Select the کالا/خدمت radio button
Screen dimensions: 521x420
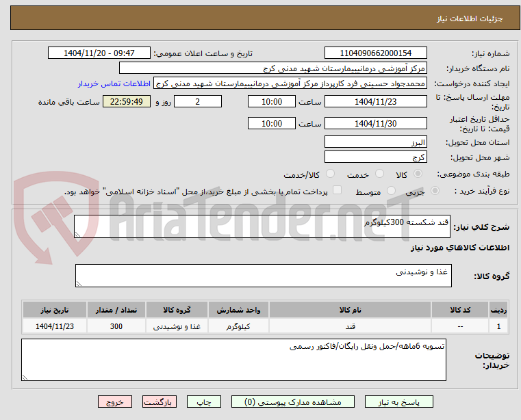coord(330,174)
